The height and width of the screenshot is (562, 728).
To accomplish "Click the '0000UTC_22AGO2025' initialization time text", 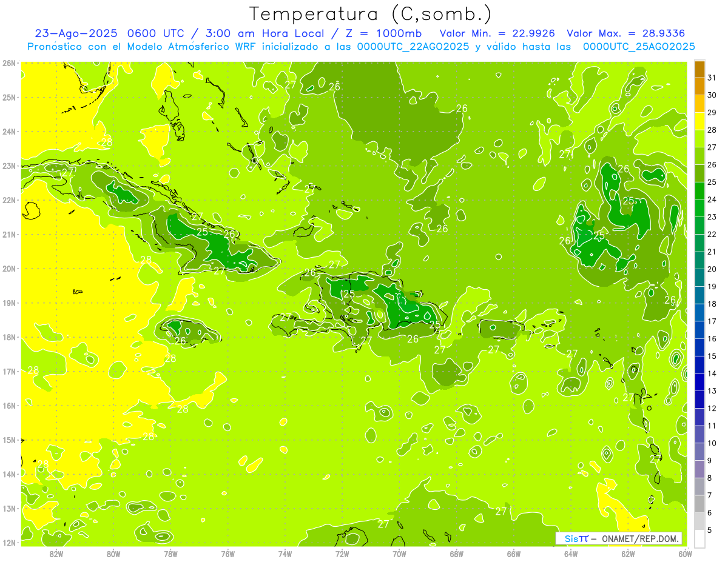I will 413,47.
